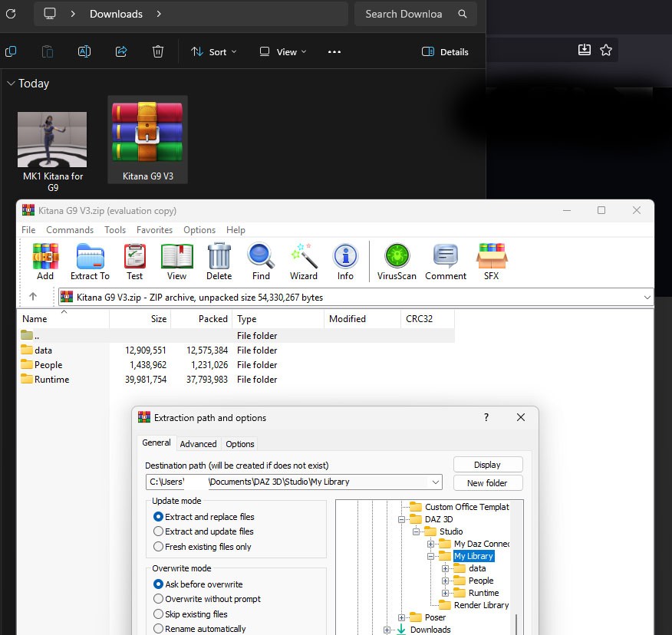
Task: Select Extract and replace files
Action: 203,517
